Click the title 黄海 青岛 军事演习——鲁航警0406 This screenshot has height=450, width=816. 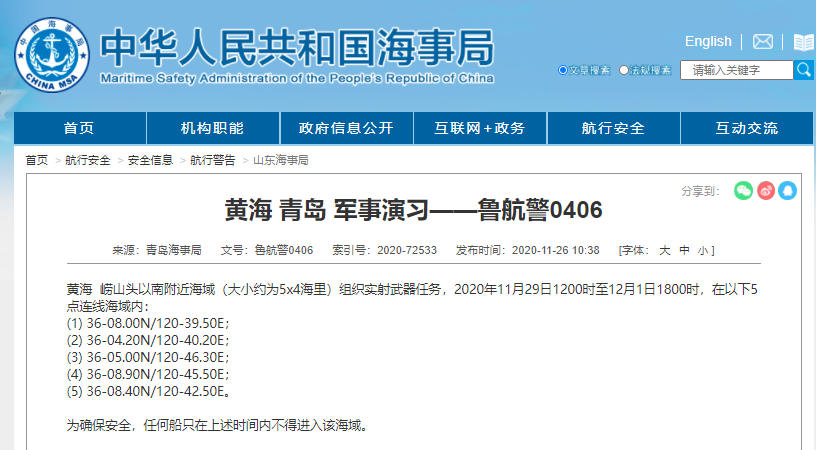[x=414, y=210]
